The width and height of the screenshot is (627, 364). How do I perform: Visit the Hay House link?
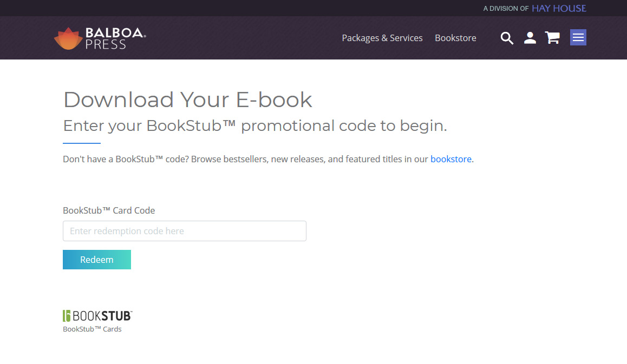(x=559, y=8)
